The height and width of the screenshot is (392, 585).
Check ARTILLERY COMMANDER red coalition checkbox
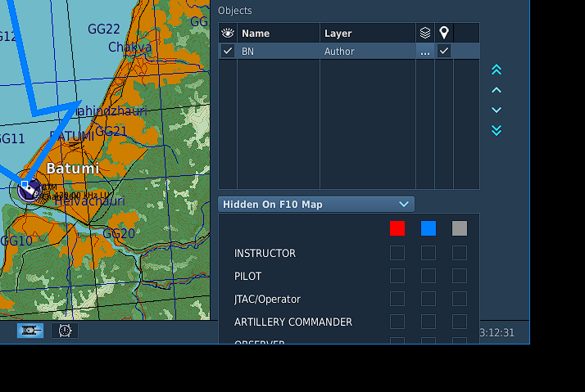pos(397,322)
